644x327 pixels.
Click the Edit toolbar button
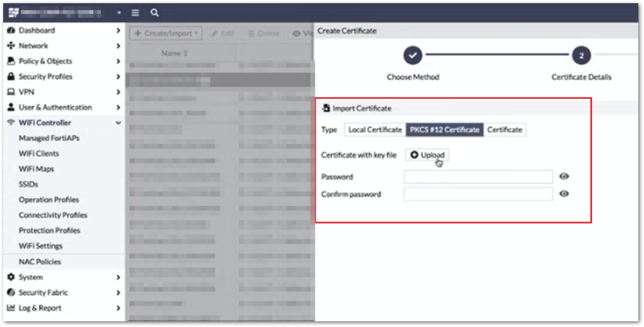[x=223, y=34]
